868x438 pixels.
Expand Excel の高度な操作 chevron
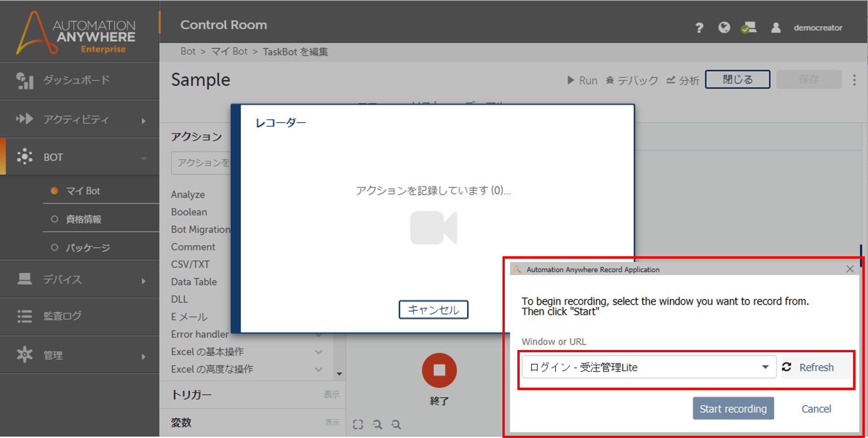pyautogui.click(x=319, y=369)
